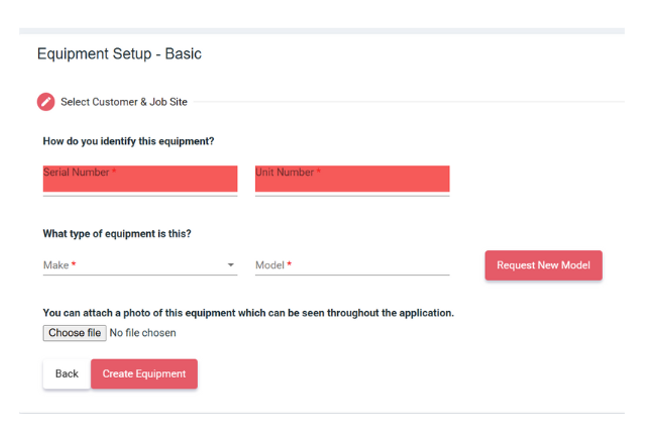Click the pencil edit icon beside step title
The height and width of the screenshot is (432, 653).
click(x=46, y=101)
